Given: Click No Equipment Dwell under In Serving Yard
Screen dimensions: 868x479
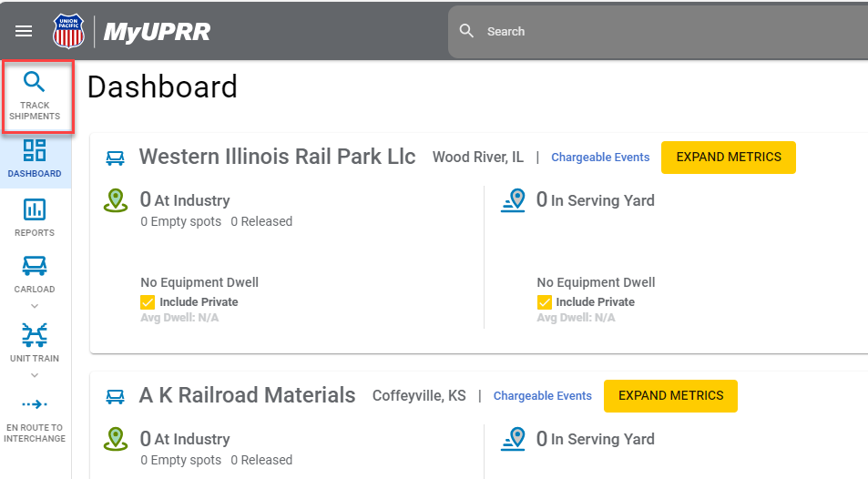Looking at the screenshot, I should (597, 282).
